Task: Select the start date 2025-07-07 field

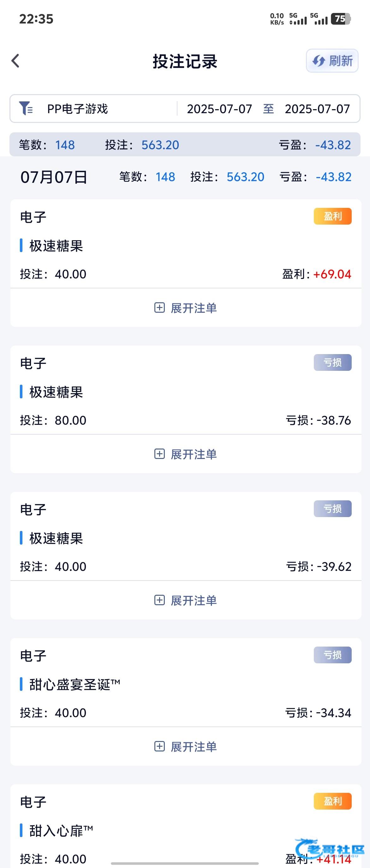Action: 219,109
